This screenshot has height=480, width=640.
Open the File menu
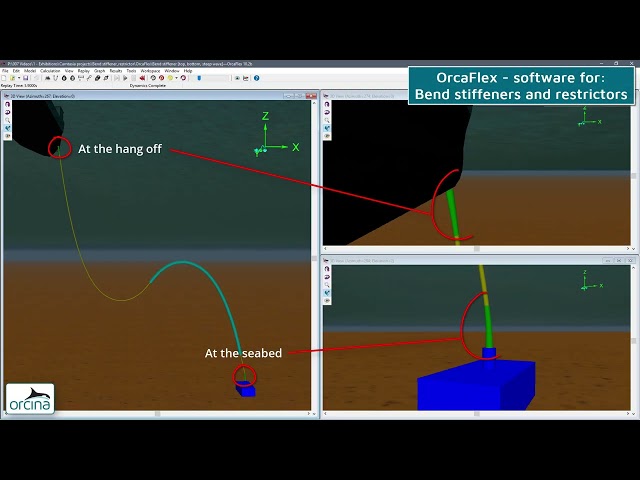pyautogui.click(x=5, y=71)
